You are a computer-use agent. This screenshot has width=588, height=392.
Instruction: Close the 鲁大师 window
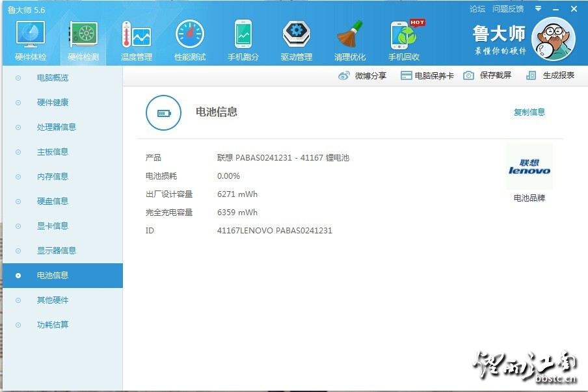574,9
